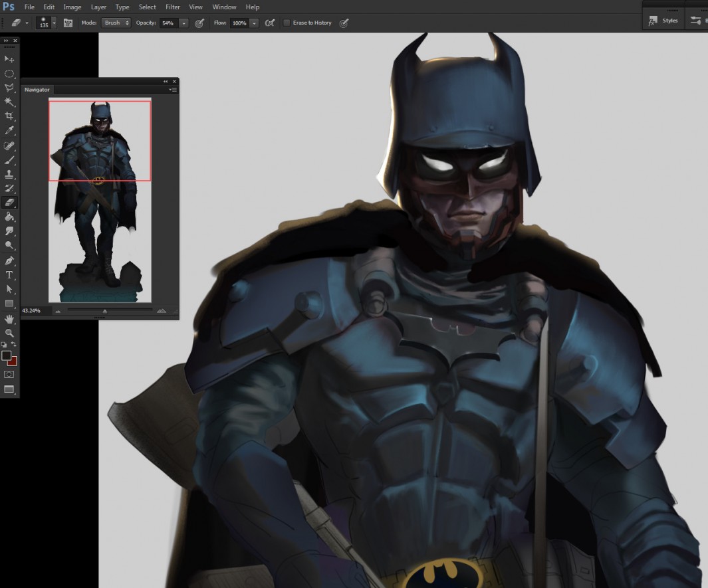The image size is (708, 588).
Task: Select the Navigator tab
Action: pyautogui.click(x=37, y=90)
